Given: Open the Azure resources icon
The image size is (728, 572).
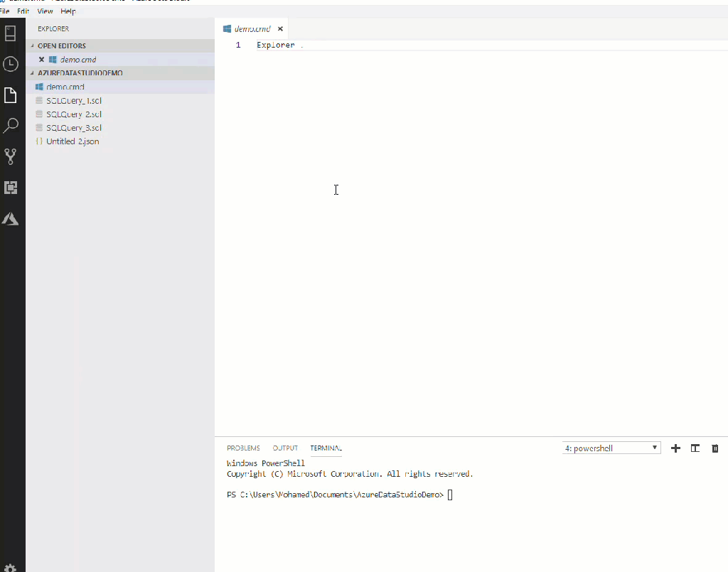Looking at the screenshot, I should [11, 219].
